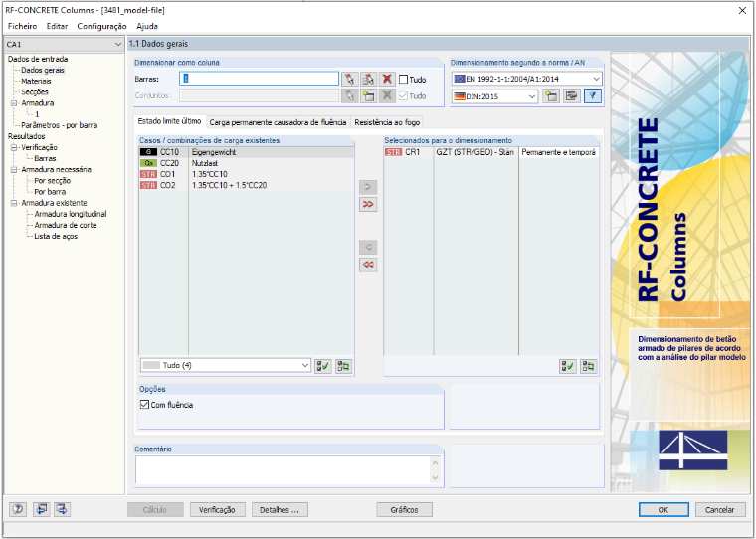Add selected load case with single arrow
The width and height of the screenshot is (756, 539).
(x=368, y=187)
